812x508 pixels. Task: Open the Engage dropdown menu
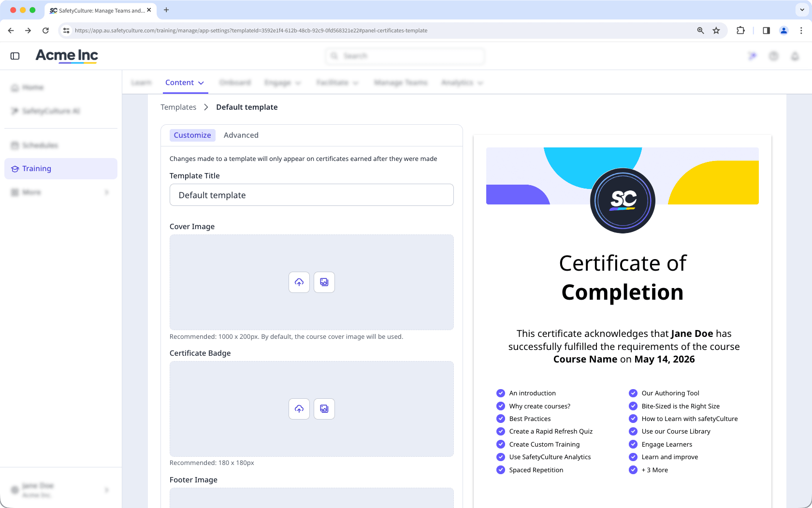click(283, 83)
